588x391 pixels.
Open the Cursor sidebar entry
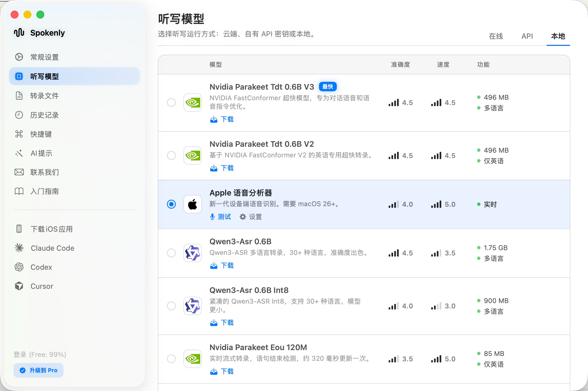point(74,286)
